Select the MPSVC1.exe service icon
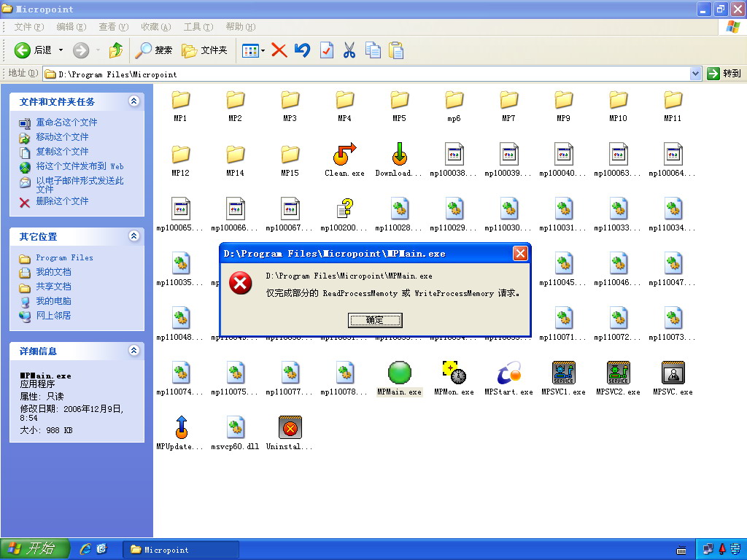747x560 pixels. pyautogui.click(x=564, y=373)
